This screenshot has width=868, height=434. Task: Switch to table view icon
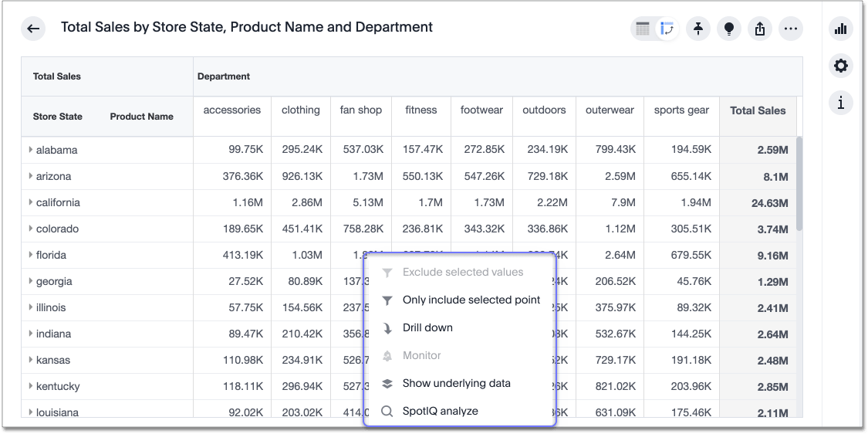(643, 29)
